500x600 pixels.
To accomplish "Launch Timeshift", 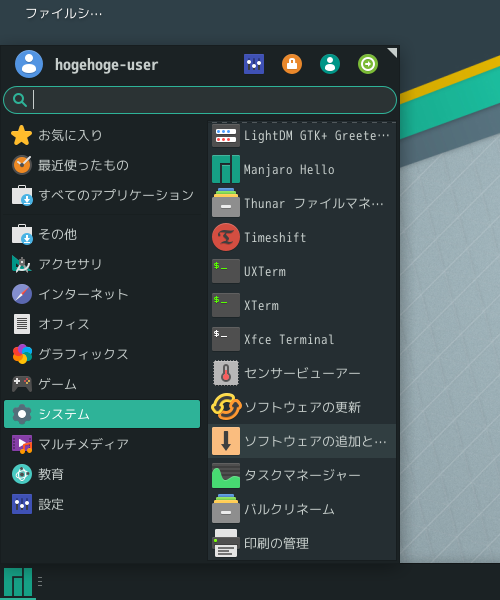I will pyautogui.click(x=302, y=237).
